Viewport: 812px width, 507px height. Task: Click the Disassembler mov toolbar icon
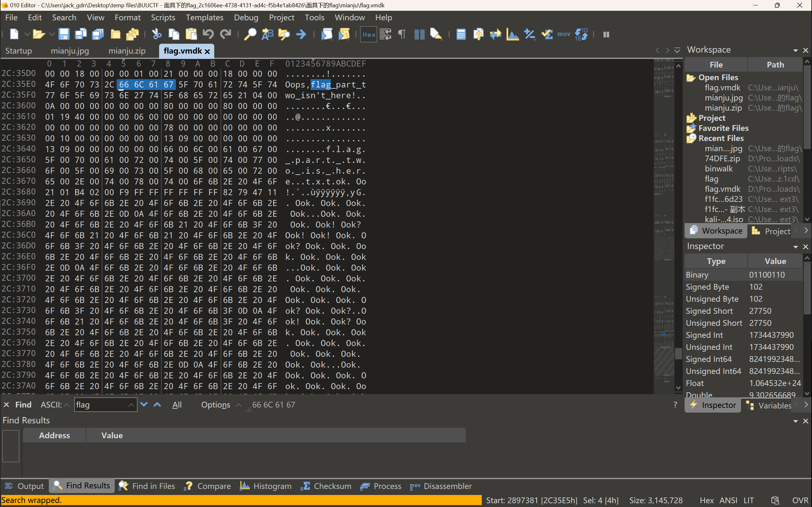point(564,34)
